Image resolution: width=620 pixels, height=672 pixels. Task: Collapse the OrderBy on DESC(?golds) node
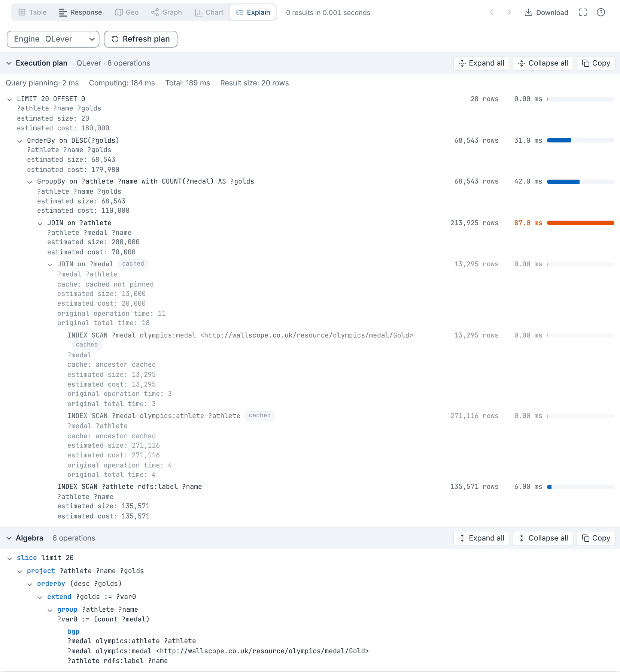(20, 141)
